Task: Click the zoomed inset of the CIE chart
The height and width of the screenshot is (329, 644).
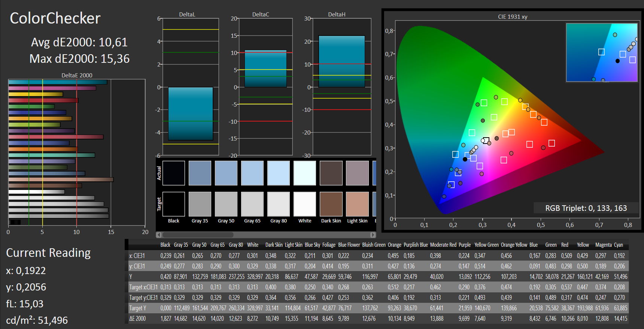Action: [x=602, y=52]
